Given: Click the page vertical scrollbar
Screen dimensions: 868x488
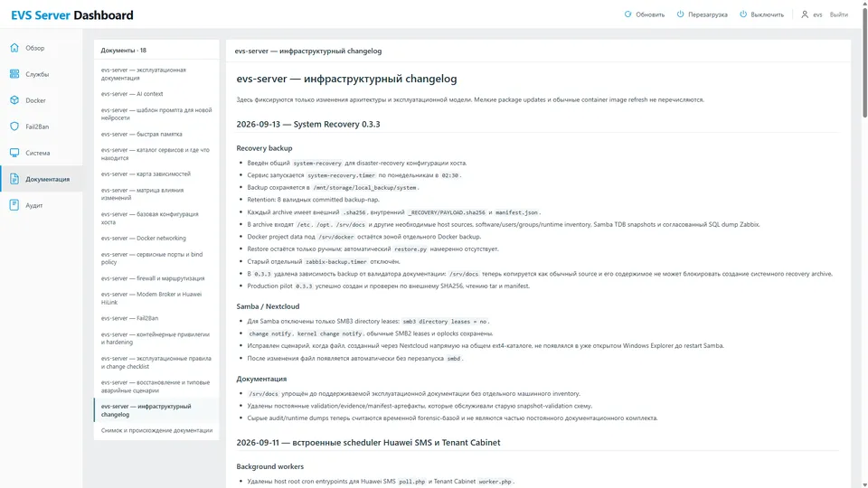Looking at the screenshot, I should (864, 244).
